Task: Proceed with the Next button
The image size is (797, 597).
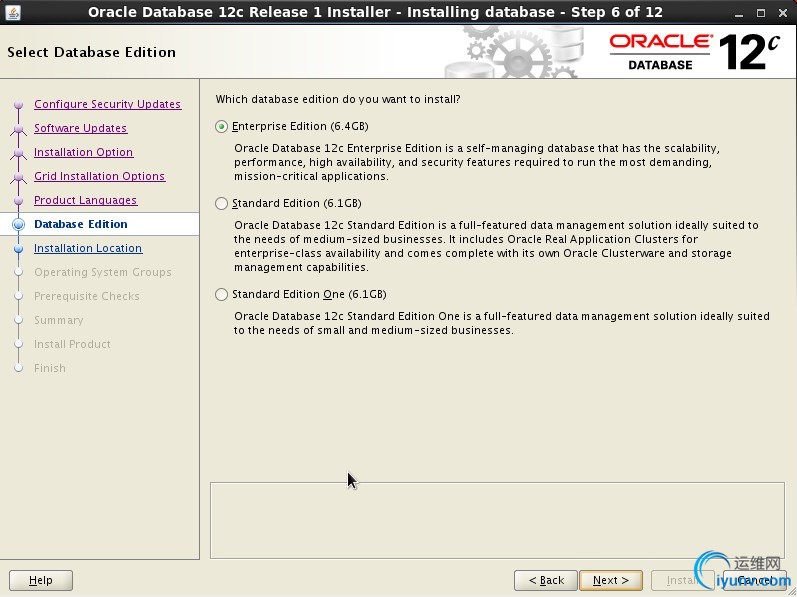Action: pyautogui.click(x=611, y=580)
